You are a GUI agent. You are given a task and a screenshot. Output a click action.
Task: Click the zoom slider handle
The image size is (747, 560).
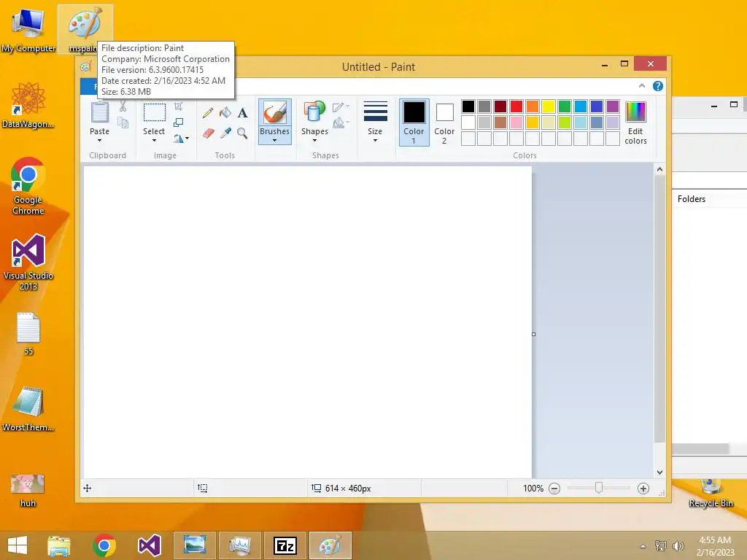pyautogui.click(x=599, y=488)
